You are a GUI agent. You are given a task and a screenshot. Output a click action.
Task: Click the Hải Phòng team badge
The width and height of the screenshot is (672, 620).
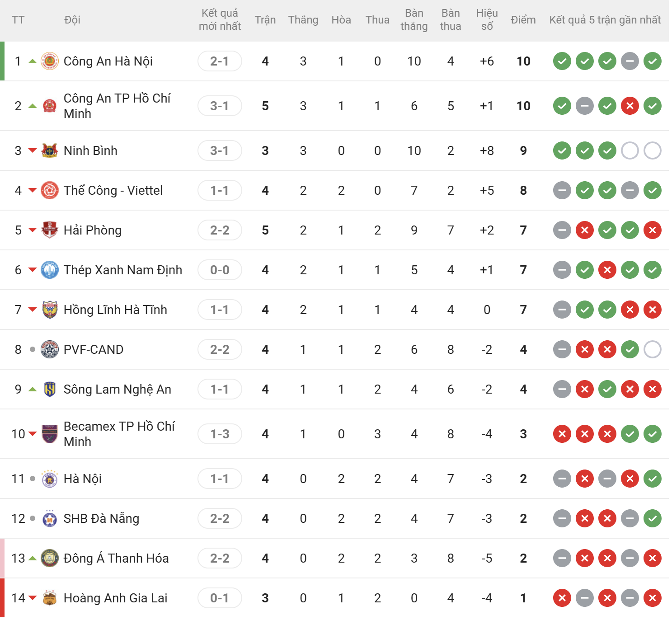(x=50, y=230)
